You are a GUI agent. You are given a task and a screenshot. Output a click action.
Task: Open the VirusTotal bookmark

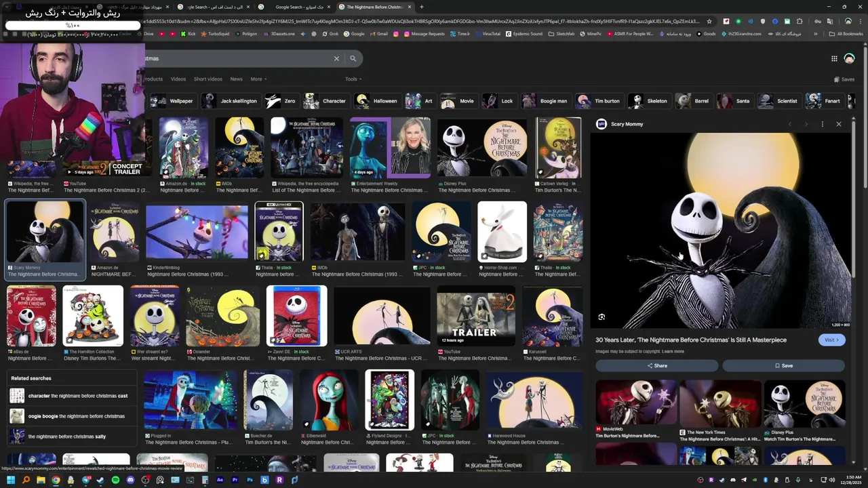pyautogui.click(x=488, y=33)
